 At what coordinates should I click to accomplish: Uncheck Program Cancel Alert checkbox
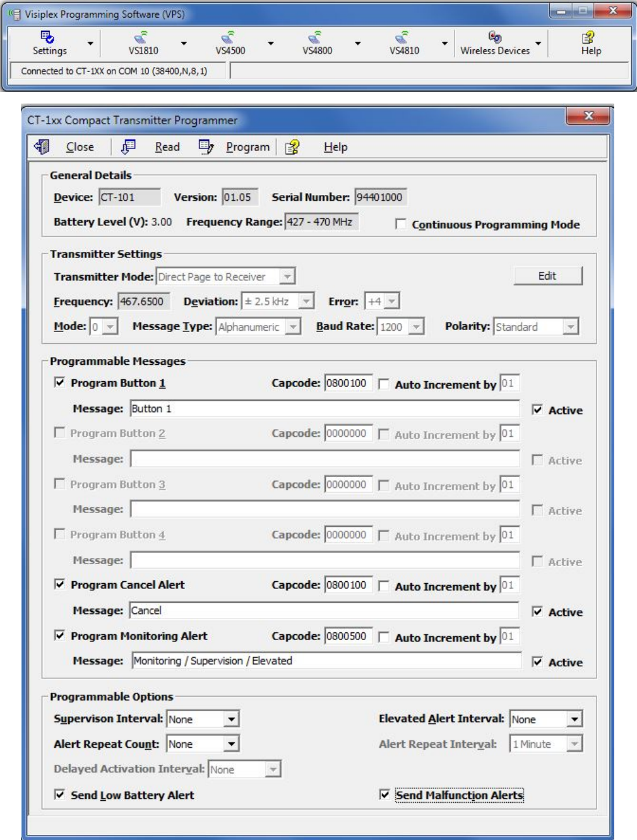[59, 584]
